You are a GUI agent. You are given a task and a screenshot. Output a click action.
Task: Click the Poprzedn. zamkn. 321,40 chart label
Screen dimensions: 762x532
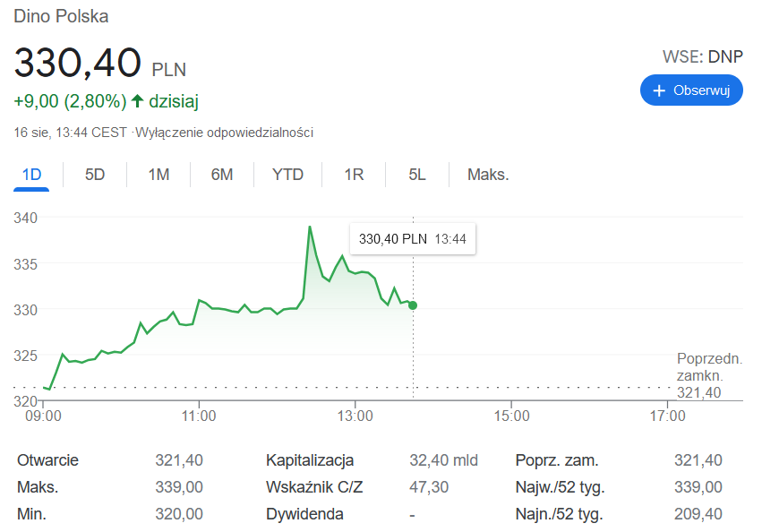pos(709,375)
